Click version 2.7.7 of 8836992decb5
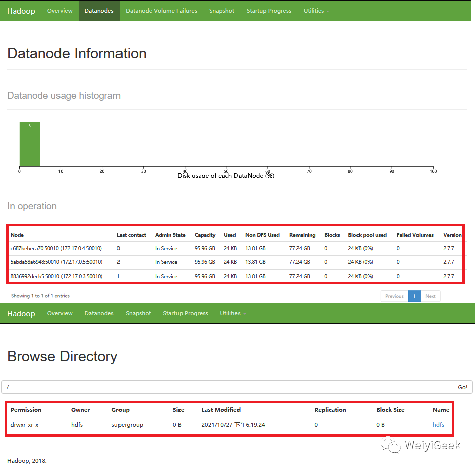This screenshot has width=476, height=467. coord(449,276)
